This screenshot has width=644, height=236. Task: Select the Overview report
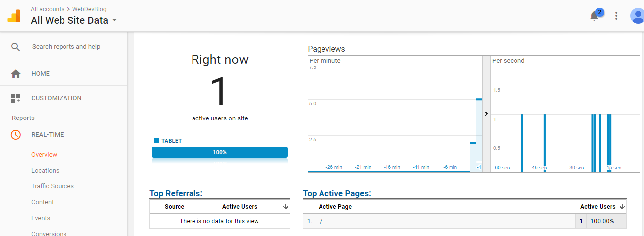pyautogui.click(x=44, y=155)
